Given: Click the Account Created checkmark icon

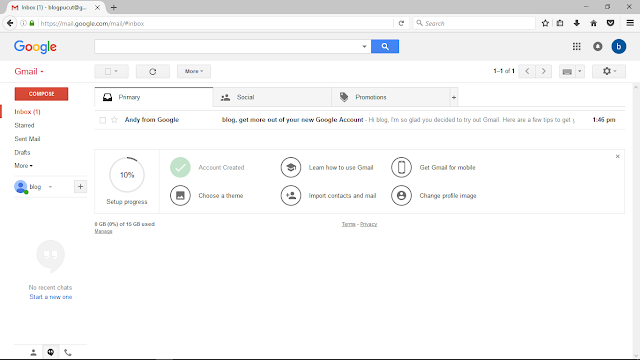Looking at the screenshot, I should click(x=180, y=167).
